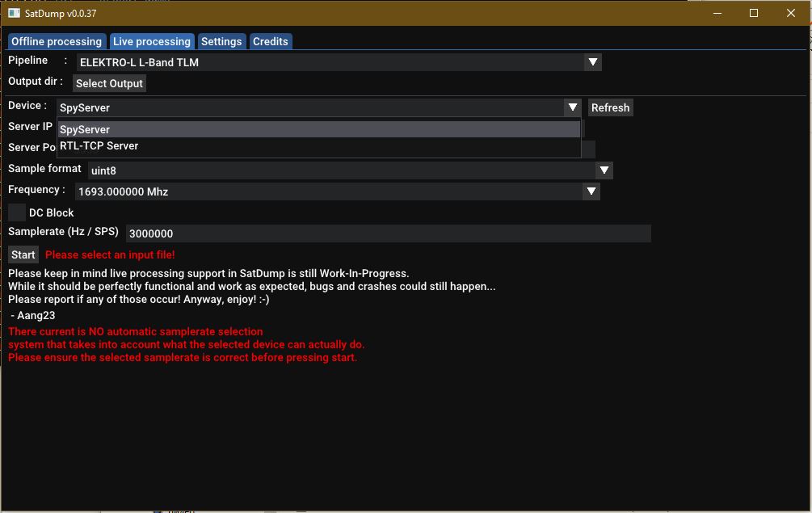This screenshot has height=513, width=812.
Task: Choose RTL-TCP Server from the device list
Action: coord(319,146)
